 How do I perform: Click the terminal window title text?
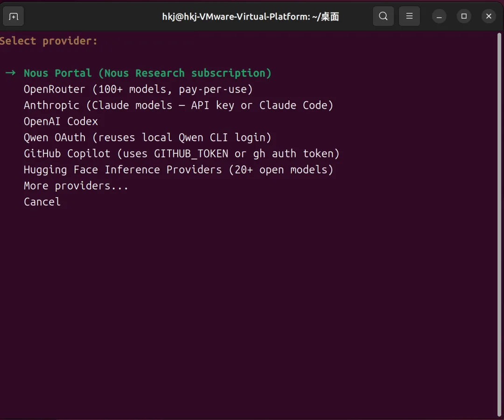pyautogui.click(x=251, y=16)
